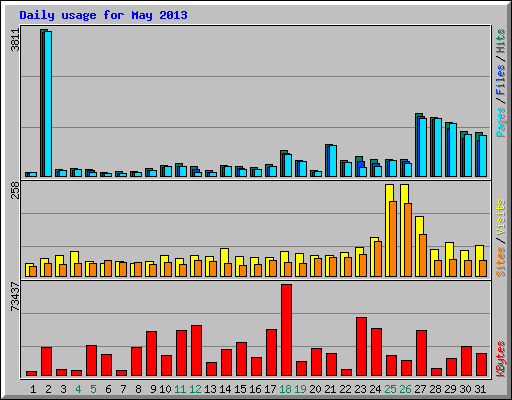Click the 'Pages' legend label
The image size is (512, 400).
point(501,122)
